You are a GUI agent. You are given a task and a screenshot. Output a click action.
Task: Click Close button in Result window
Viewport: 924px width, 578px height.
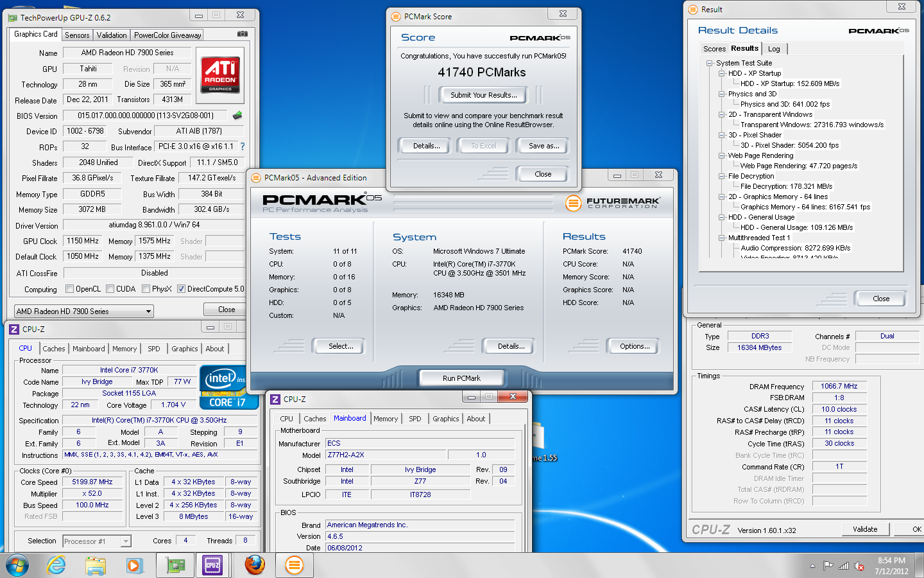click(881, 299)
